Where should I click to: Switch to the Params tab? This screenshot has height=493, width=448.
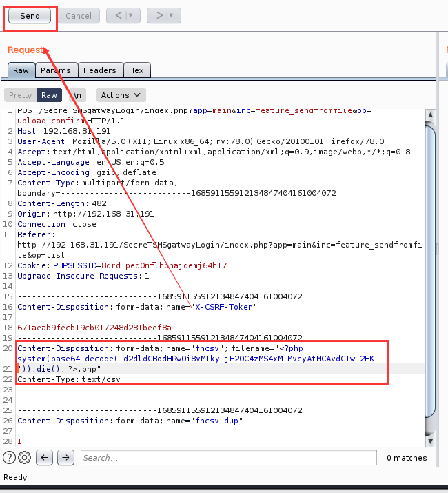tap(56, 70)
